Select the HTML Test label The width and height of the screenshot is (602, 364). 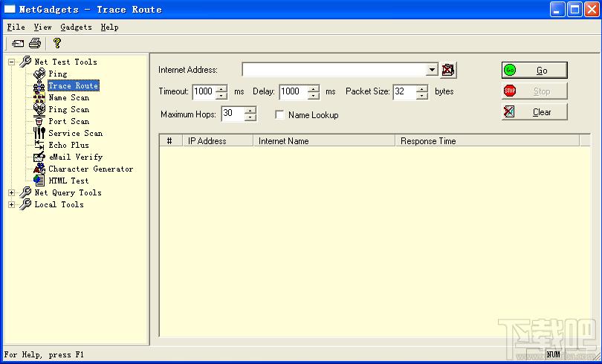click(68, 181)
